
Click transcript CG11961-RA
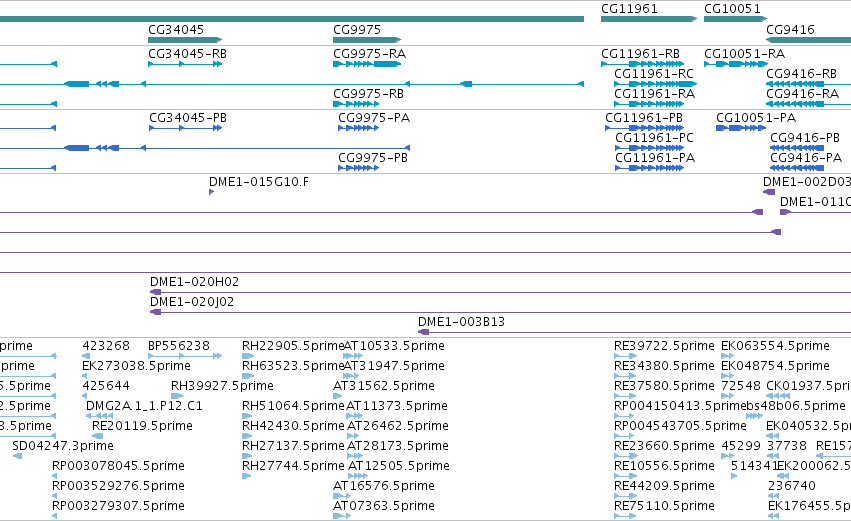point(655,93)
